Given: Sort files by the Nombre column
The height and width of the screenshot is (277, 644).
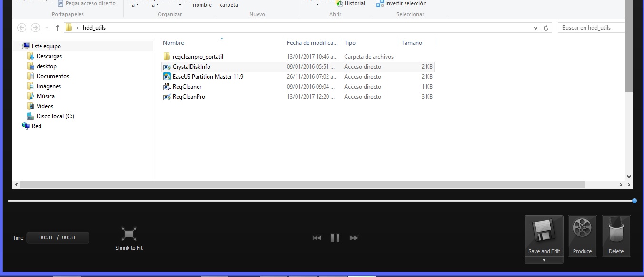Looking at the screenshot, I should pos(173,43).
